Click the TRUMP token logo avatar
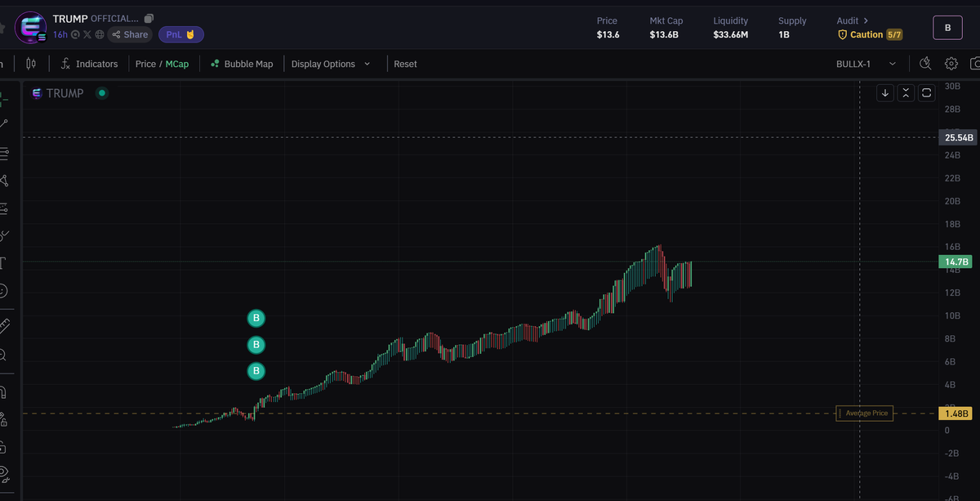Image resolution: width=980 pixels, height=501 pixels. pyautogui.click(x=32, y=26)
